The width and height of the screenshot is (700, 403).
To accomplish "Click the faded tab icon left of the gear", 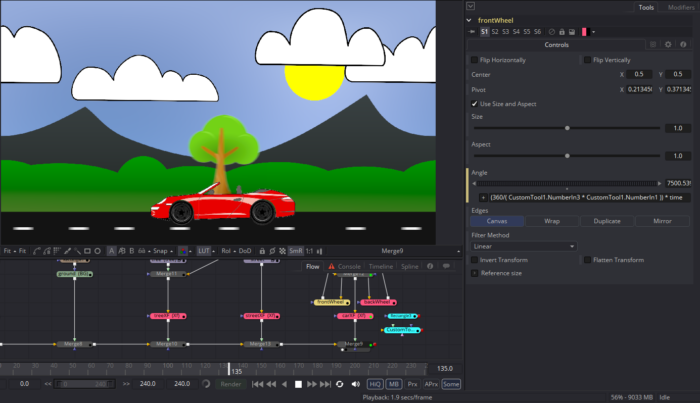I will pyautogui.click(x=653, y=45).
